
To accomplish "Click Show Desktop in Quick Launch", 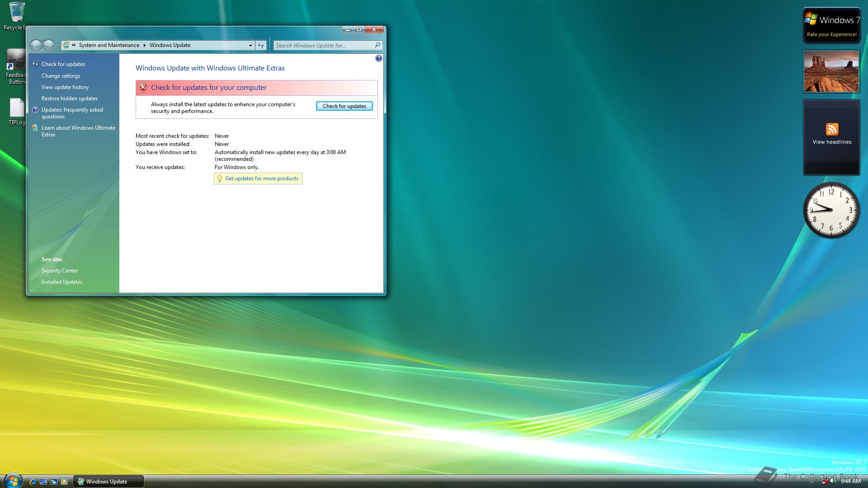I will coord(43,481).
